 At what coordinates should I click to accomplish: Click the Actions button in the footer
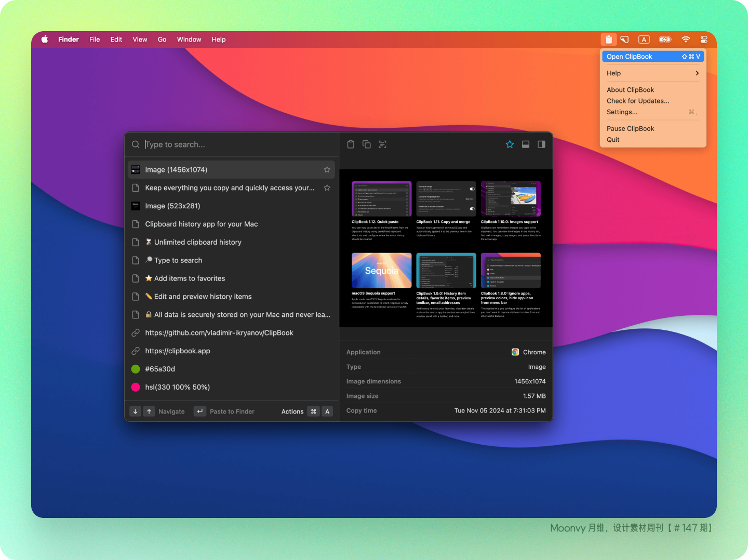(292, 411)
